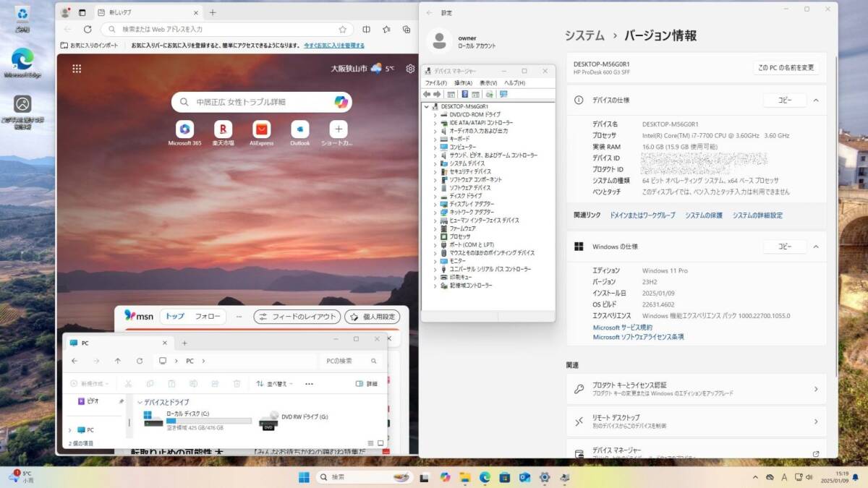Collapse the デバイスの仕様 section
This screenshot has width=868, height=488.
click(x=816, y=100)
